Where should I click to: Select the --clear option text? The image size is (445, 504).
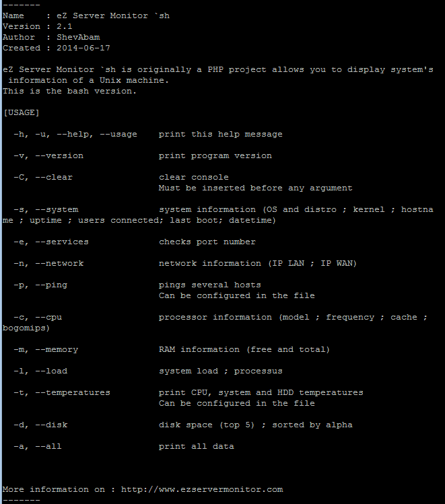(x=54, y=178)
